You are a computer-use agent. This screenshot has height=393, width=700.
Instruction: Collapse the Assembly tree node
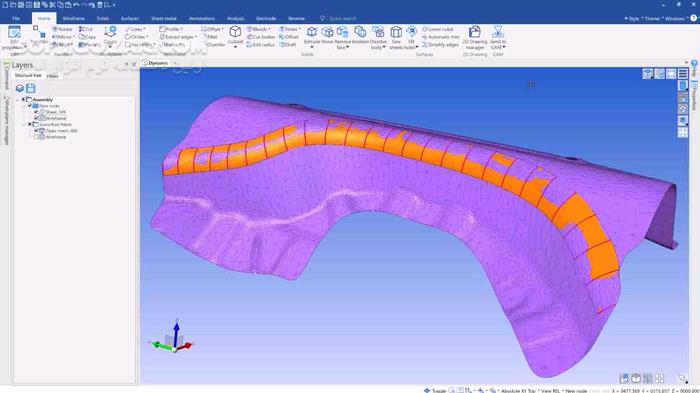click(23, 100)
